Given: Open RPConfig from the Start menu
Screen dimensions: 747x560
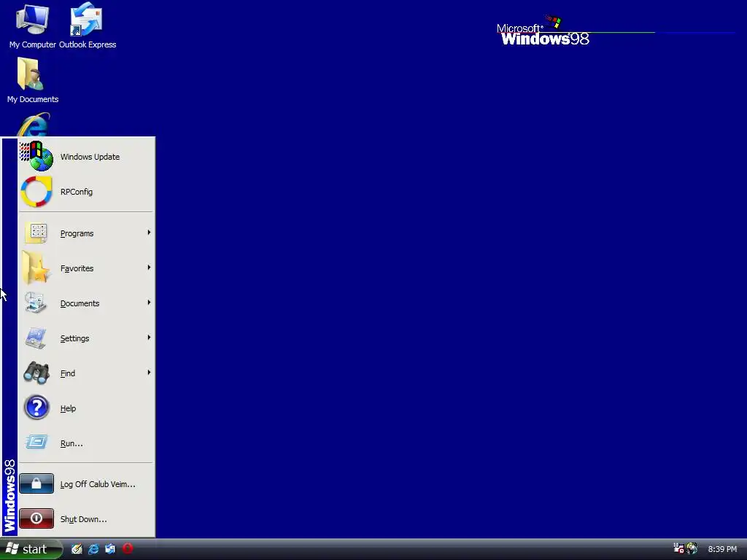Looking at the screenshot, I should coord(86,192).
